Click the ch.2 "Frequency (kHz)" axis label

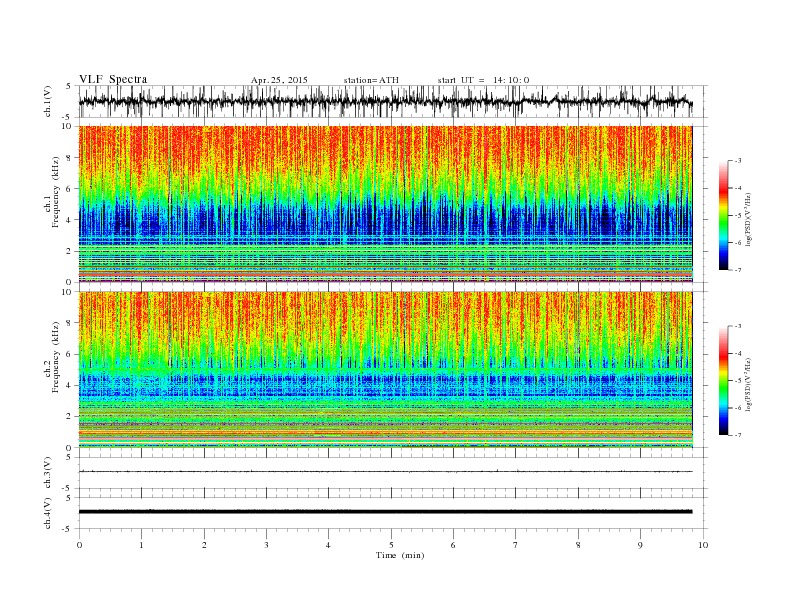56,357
